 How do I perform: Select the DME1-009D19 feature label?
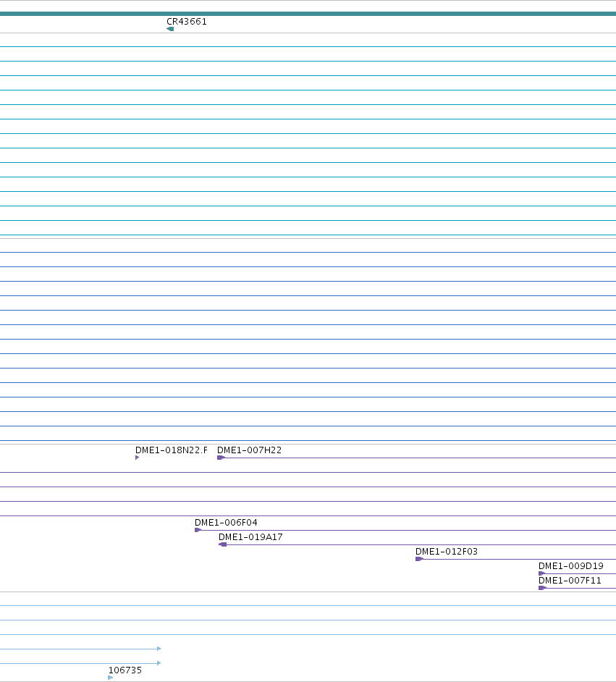point(571,566)
